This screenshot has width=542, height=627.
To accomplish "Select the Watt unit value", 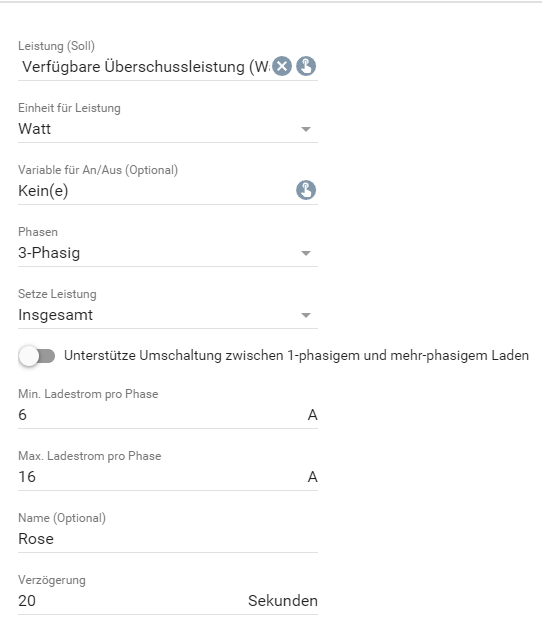I will pyautogui.click(x=168, y=129).
